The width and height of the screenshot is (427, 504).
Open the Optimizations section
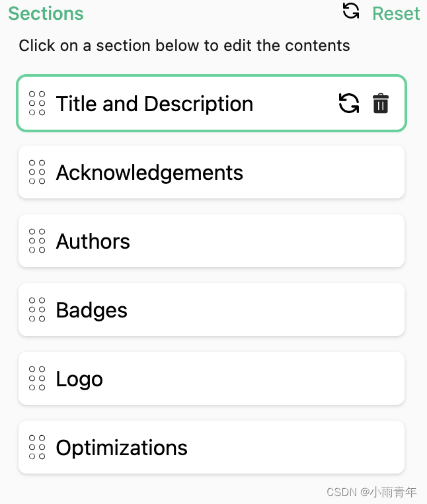(122, 448)
